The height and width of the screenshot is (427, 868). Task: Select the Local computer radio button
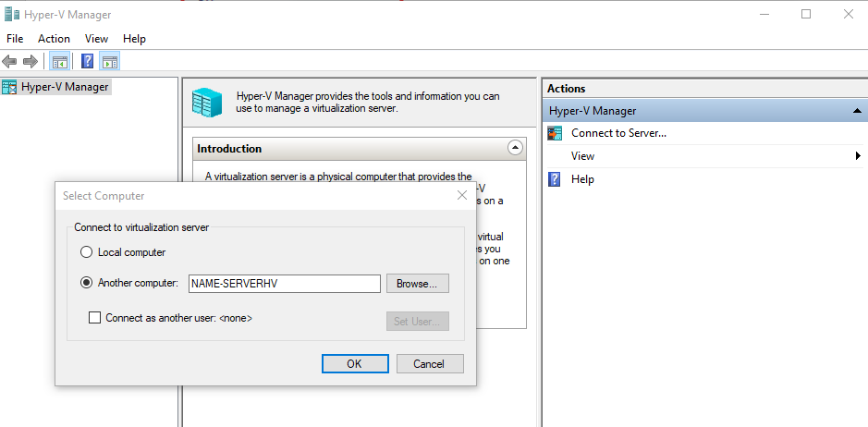(86, 252)
